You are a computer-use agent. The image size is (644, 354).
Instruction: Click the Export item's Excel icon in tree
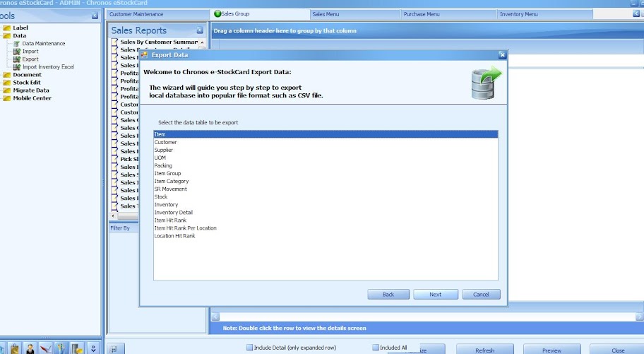pos(17,59)
